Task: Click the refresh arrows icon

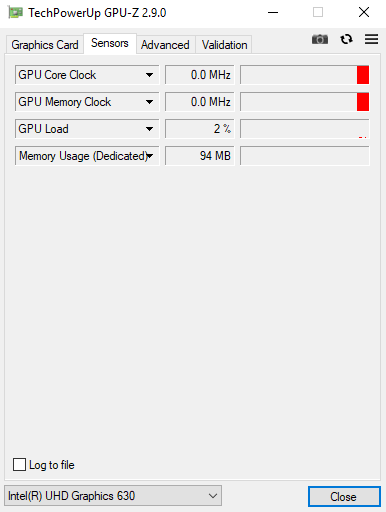Action: (346, 39)
